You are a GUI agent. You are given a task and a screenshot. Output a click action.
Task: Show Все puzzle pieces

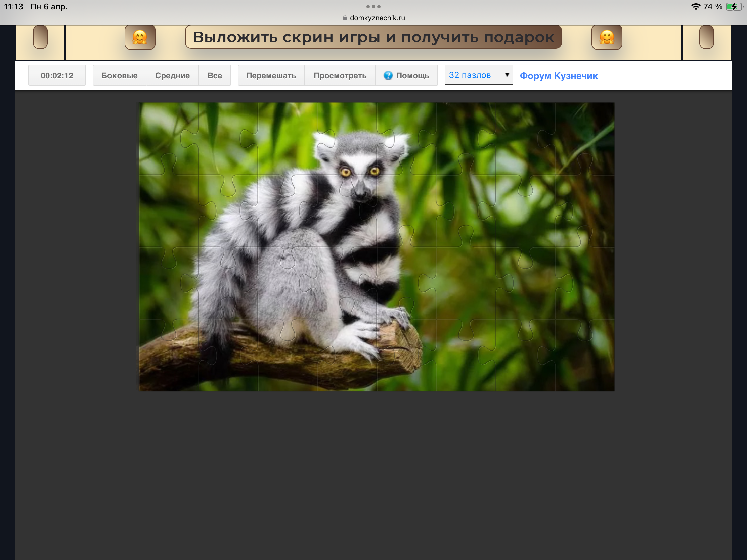click(x=214, y=75)
